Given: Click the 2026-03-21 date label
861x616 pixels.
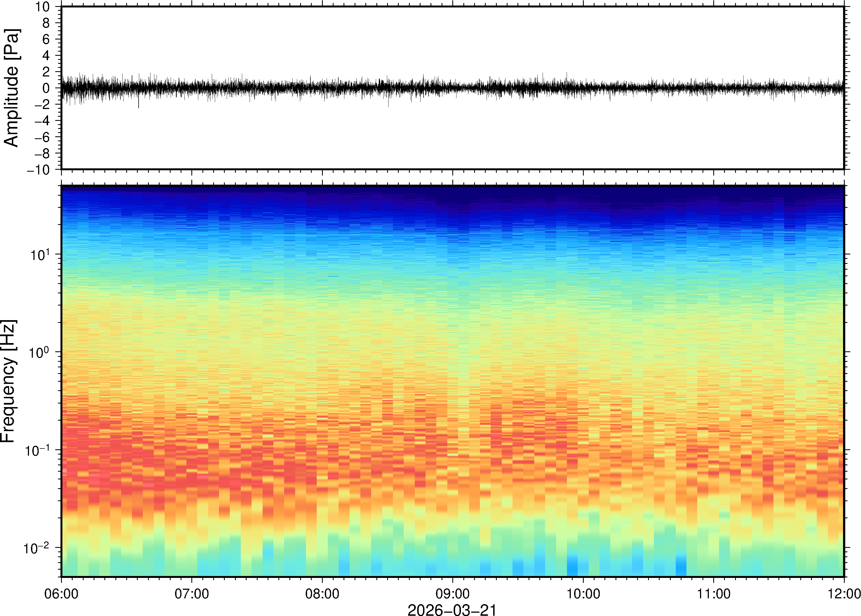Looking at the screenshot, I should 452,610.
